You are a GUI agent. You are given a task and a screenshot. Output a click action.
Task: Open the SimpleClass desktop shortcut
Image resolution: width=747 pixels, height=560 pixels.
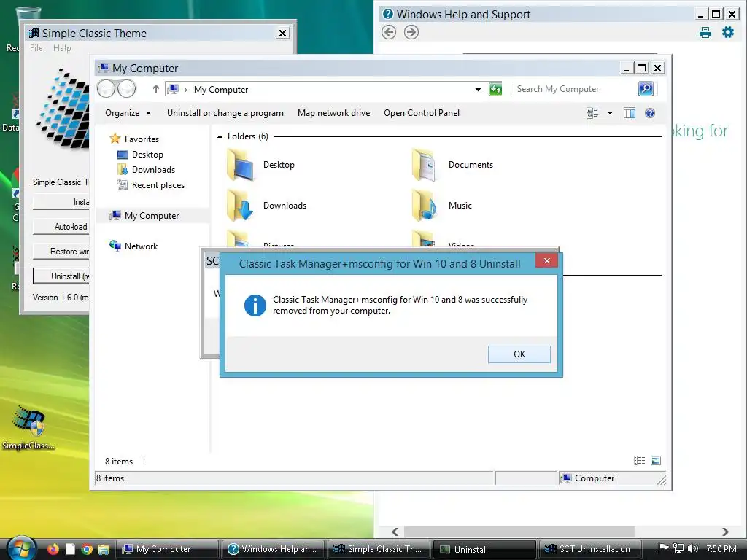[28, 427]
